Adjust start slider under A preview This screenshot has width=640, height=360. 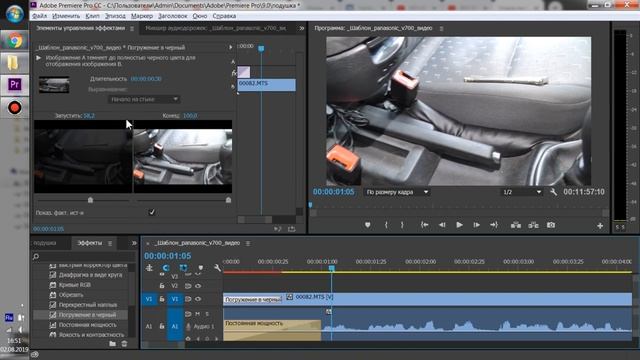[91, 200]
